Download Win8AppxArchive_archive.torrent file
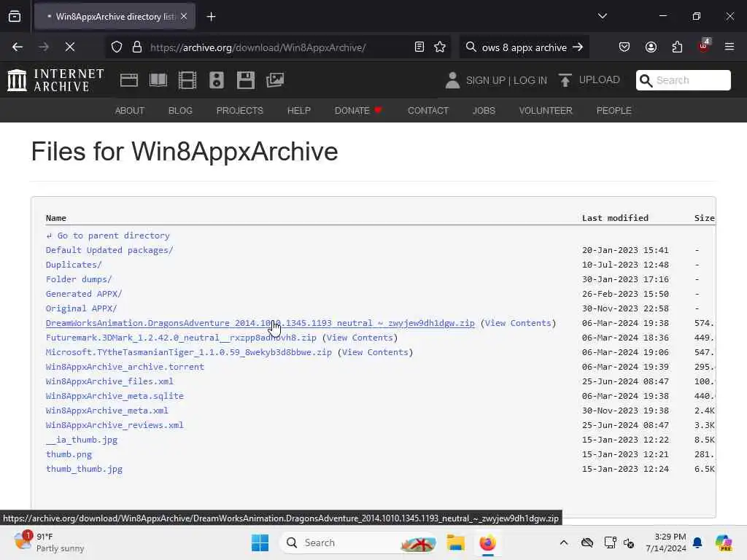This screenshot has height=560, width=747. click(x=125, y=367)
